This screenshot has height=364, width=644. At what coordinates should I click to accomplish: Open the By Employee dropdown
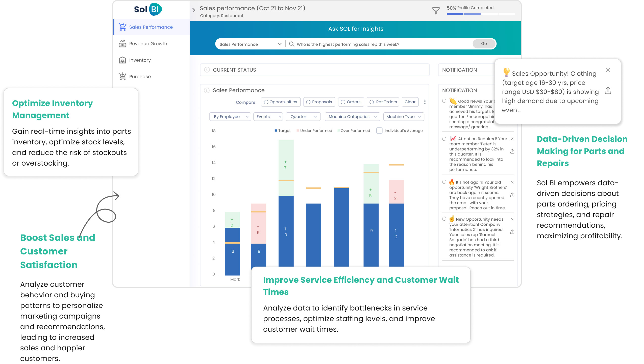pos(230,117)
